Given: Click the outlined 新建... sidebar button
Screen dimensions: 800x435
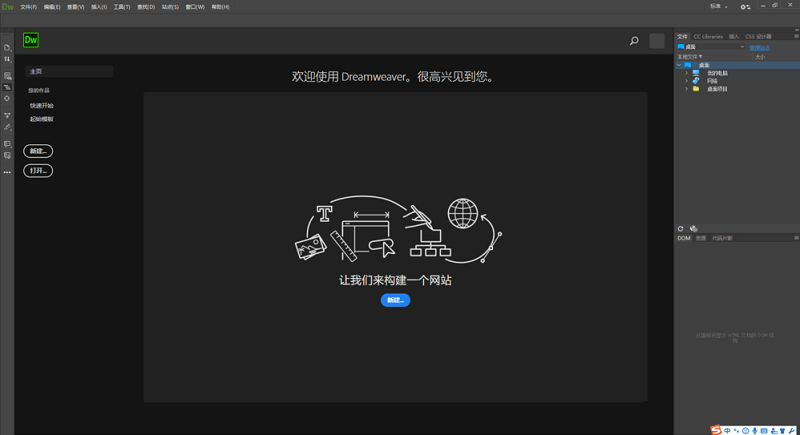Looking at the screenshot, I should [38, 151].
